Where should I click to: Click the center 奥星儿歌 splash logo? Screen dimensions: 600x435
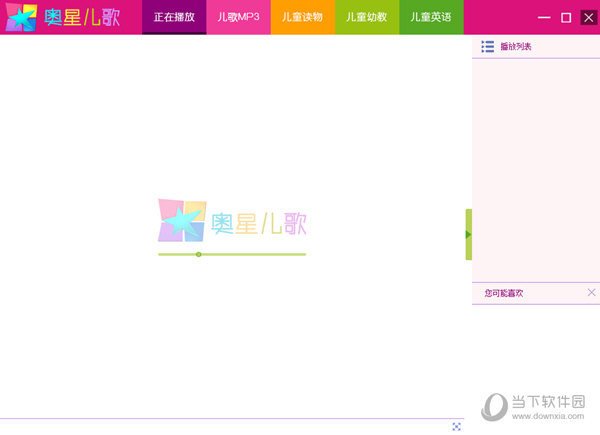[232, 221]
